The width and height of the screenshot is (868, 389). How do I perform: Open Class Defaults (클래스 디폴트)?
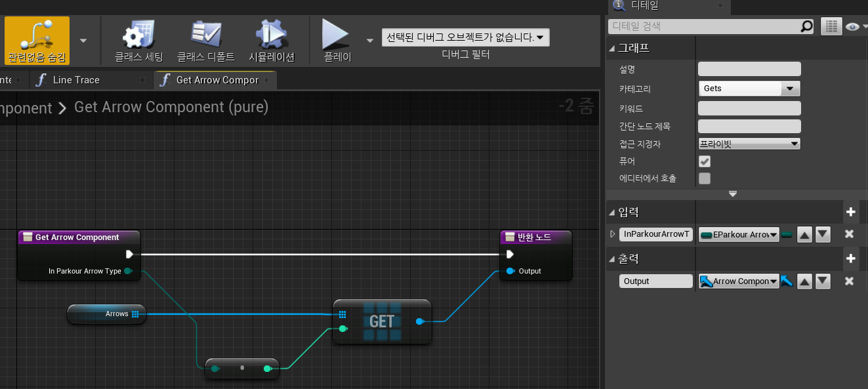click(x=206, y=41)
